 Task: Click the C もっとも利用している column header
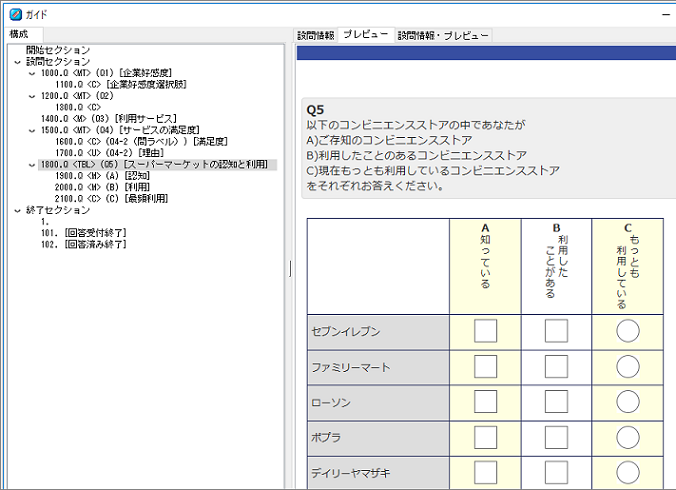point(628,266)
